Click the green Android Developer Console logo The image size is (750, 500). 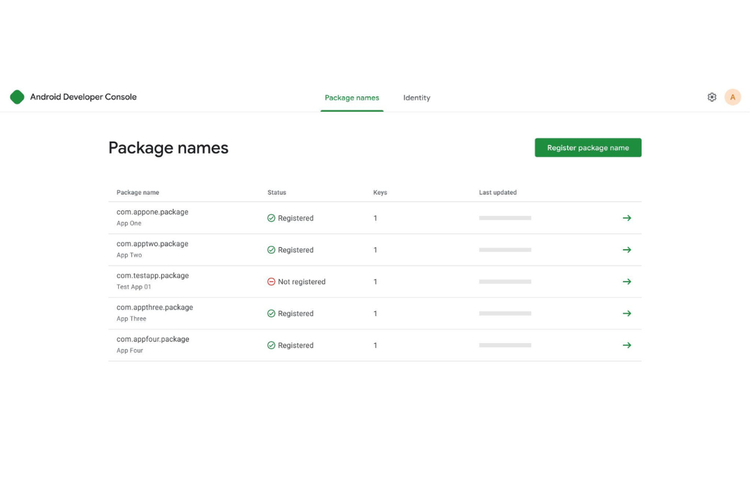[17, 97]
